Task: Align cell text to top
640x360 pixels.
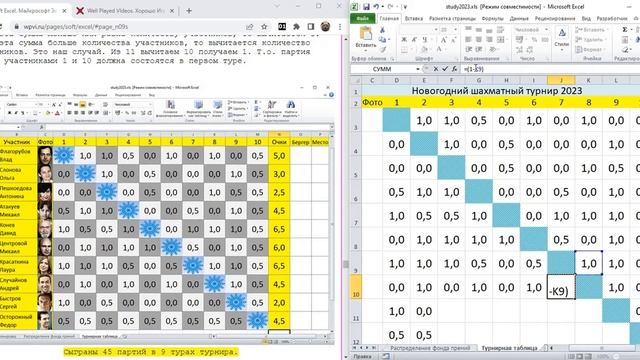Action: coord(468,29)
